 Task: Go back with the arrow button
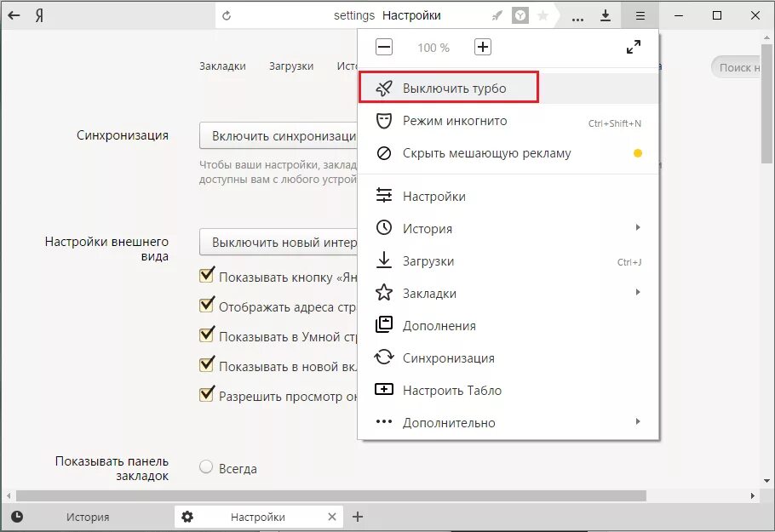[14, 15]
